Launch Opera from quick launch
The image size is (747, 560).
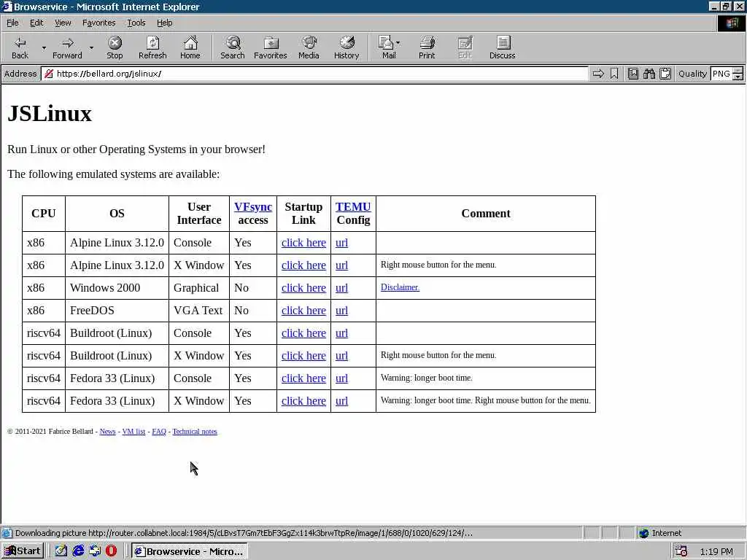tap(111, 551)
